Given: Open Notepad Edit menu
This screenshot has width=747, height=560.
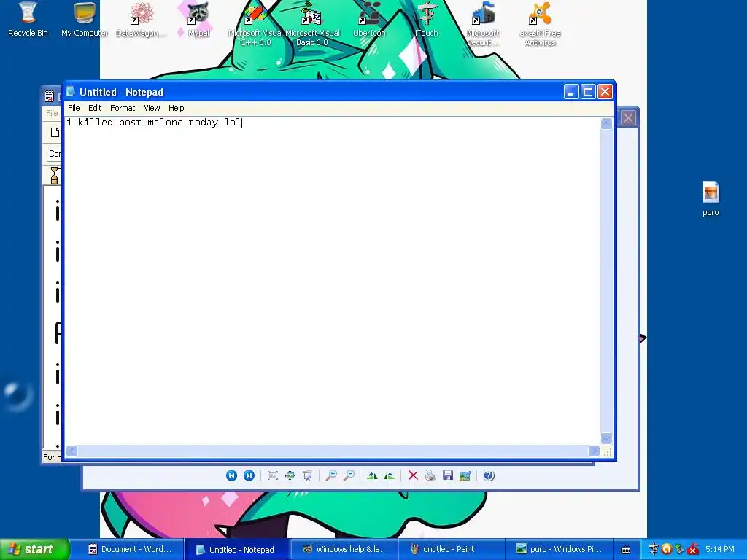Looking at the screenshot, I should (95, 108).
